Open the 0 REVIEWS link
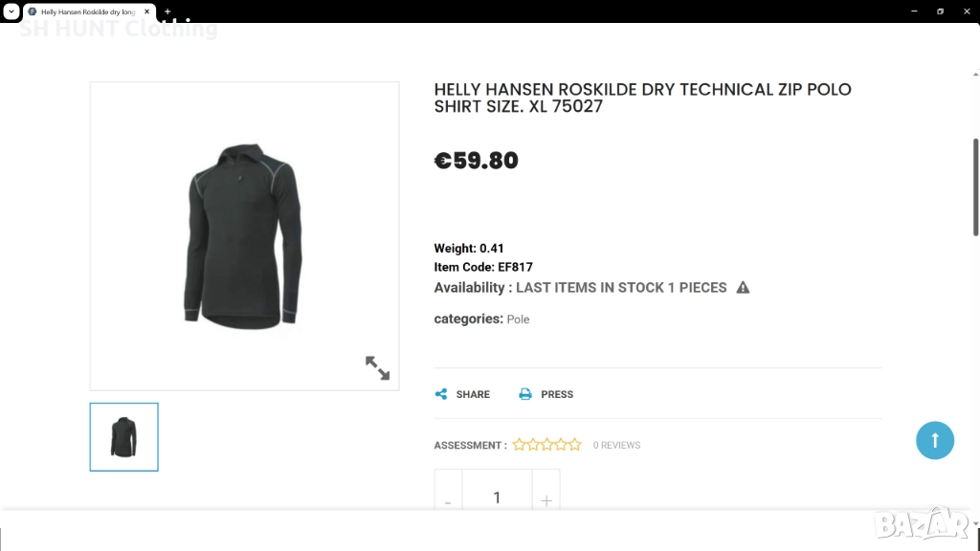Screen dimensions: 980x551 (x=616, y=446)
